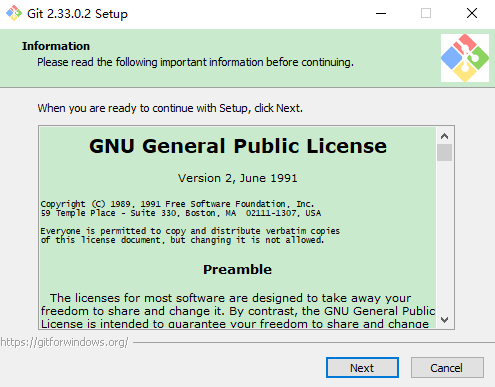This screenshot has width=495, height=387.
Task: Click the 'Git 2.33.0.2 Setup' title text
Action: click(77, 14)
